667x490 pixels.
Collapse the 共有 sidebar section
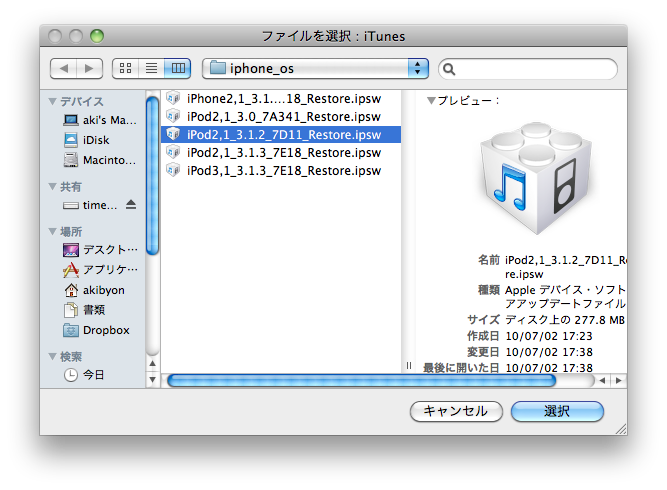[53, 186]
